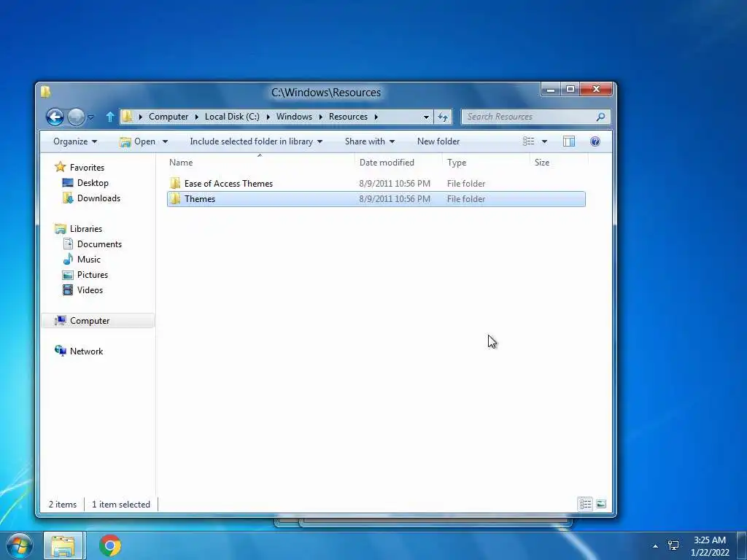The image size is (747, 560).
Task: Open Downloads in the navigation pane
Action: coord(98,198)
